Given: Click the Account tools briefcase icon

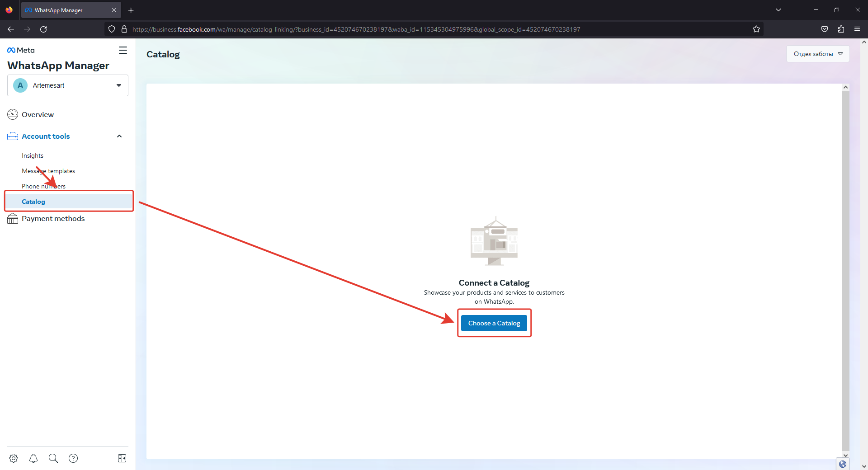Looking at the screenshot, I should click(13, 136).
